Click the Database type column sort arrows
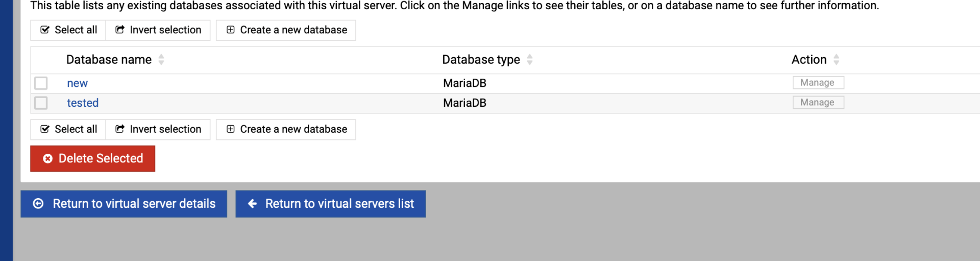Screen dimensions: 980x261 click(x=530, y=60)
